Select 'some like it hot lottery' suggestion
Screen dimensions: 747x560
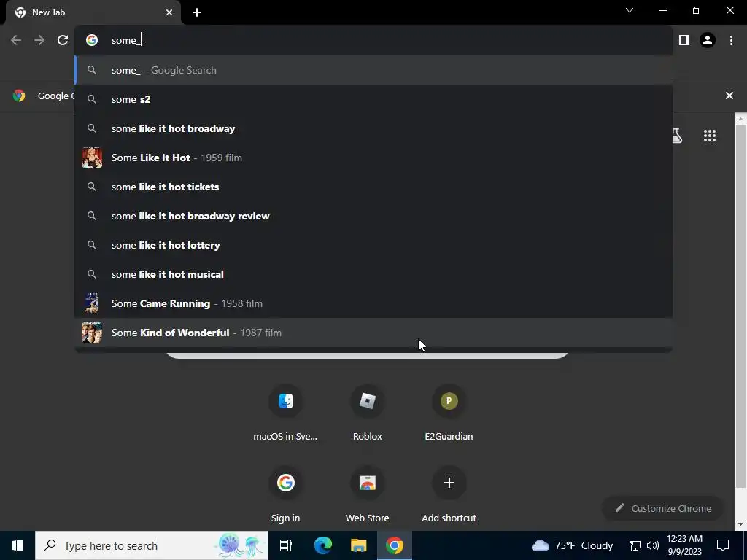pyautogui.click(x=373, y=245)
